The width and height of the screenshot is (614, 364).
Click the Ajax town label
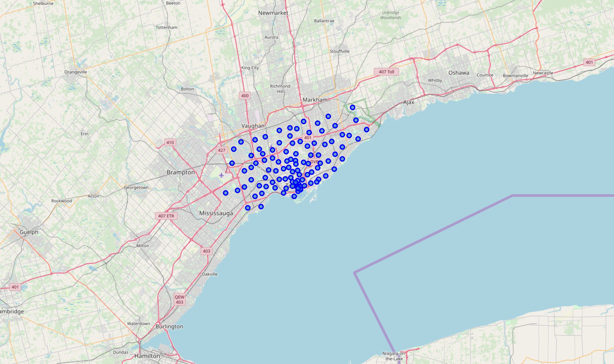pos(409,102)
